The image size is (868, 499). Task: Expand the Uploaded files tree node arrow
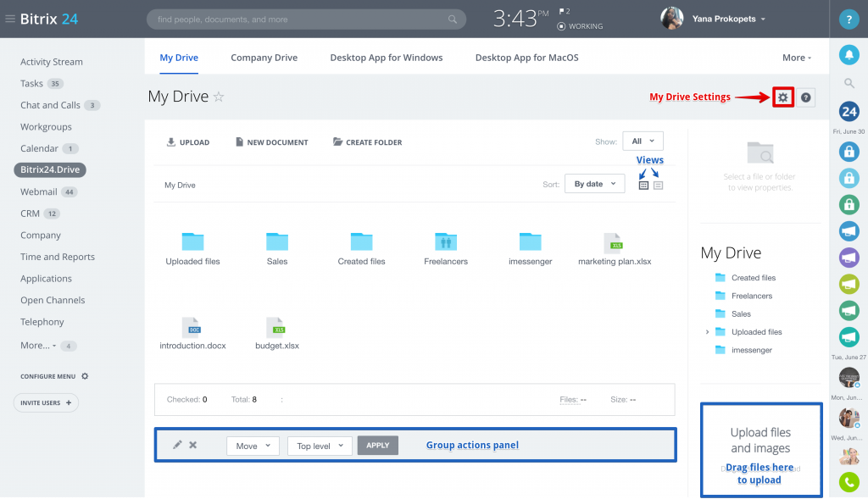(x=707, y=332)
